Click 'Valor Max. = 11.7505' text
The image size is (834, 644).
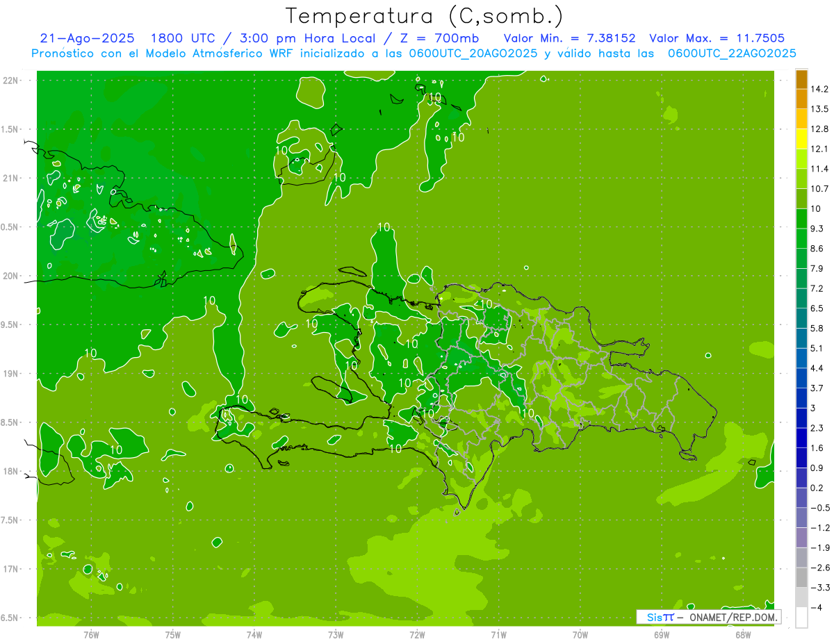(717, 39)
